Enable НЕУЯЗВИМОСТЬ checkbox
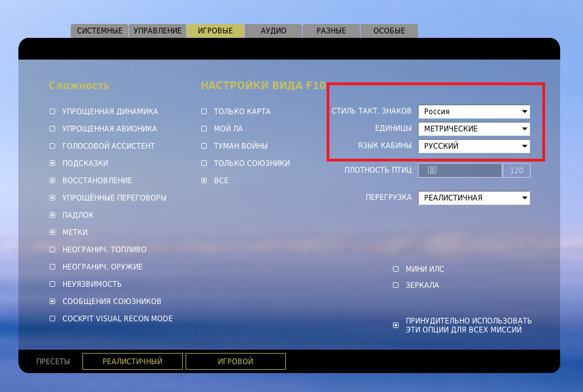This screenshot has width=583, height=392. click(x=52, y=284)
